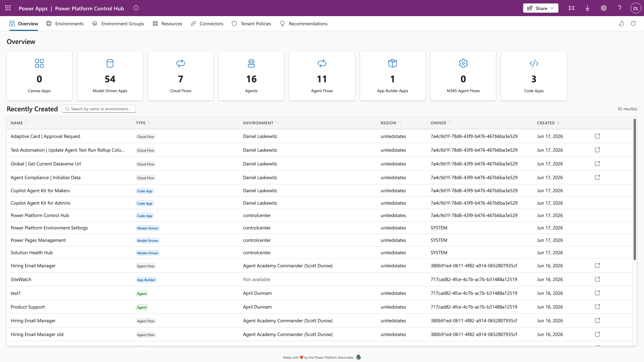Open the M365 Agent Flows card
Viewport: 644px width, 362px height.
pos(463,76)
